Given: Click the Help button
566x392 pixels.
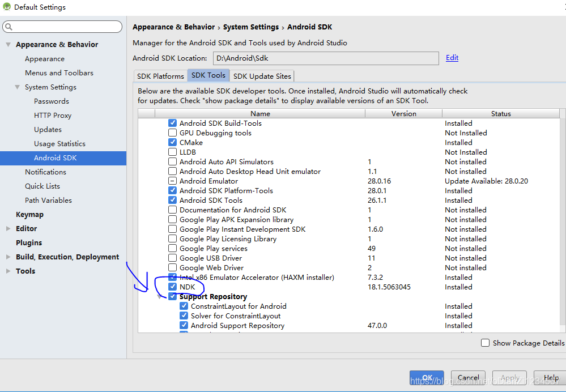Looking at the screenshot, I should 550,377.
